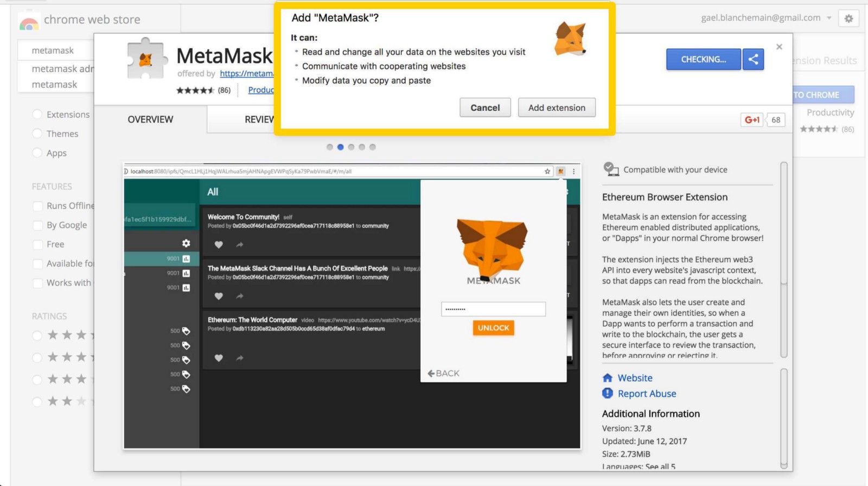
Task: Click the share icon button
Action: (x=753, y=59)
